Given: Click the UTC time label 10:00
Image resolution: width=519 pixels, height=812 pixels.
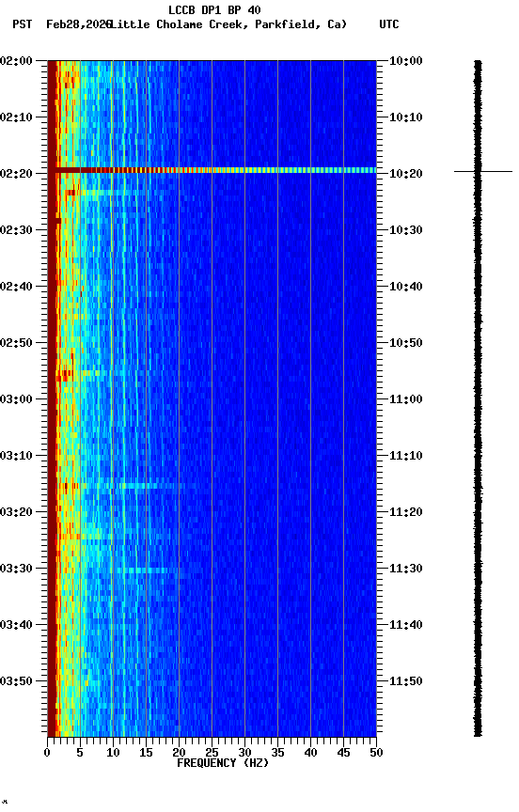Looking at the screenshot, I should 406,61.
